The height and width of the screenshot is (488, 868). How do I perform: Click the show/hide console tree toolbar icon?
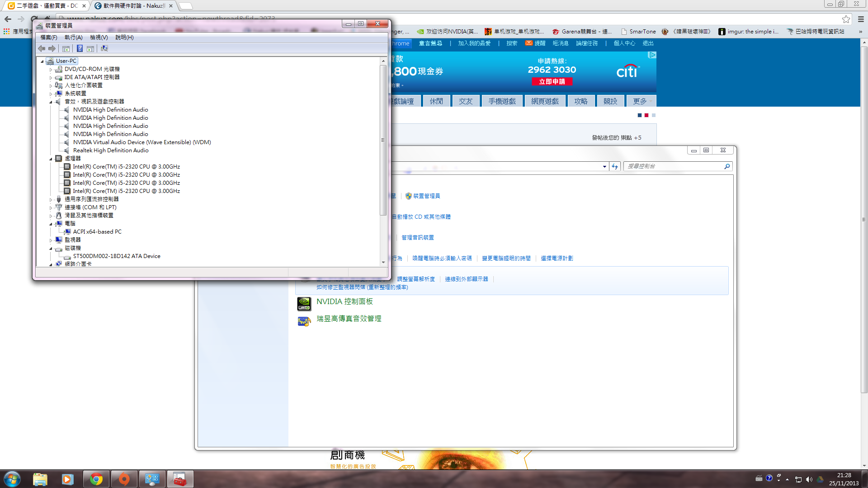point(66,48)
